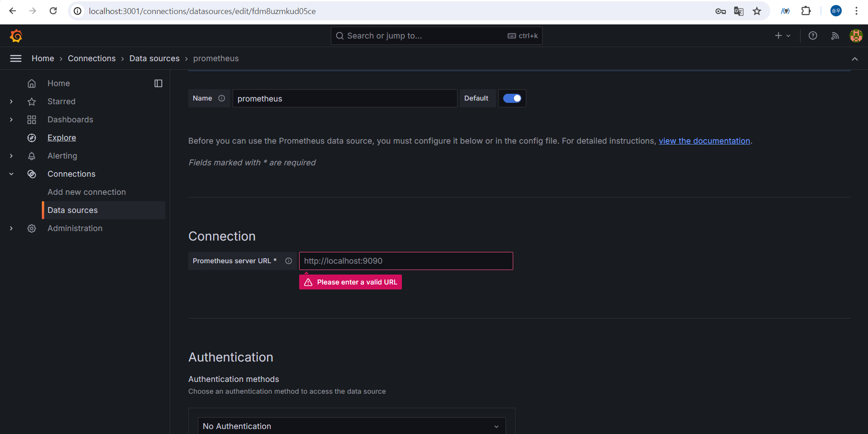Viewport: 868px width, 434px height.
Task: Bookmark this page with star icon
Action: click(x=757, y=11)
